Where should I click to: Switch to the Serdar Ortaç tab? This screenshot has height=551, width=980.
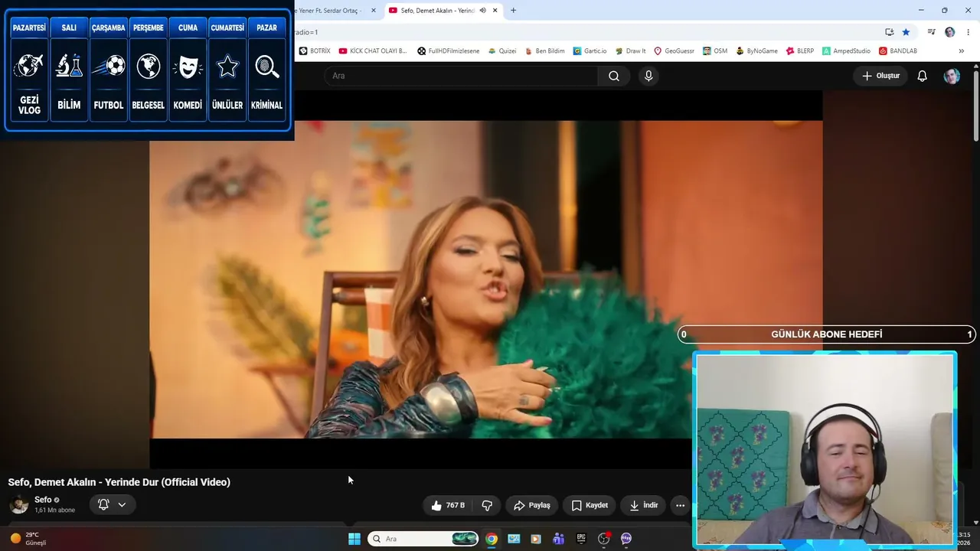tap(328, 11)
